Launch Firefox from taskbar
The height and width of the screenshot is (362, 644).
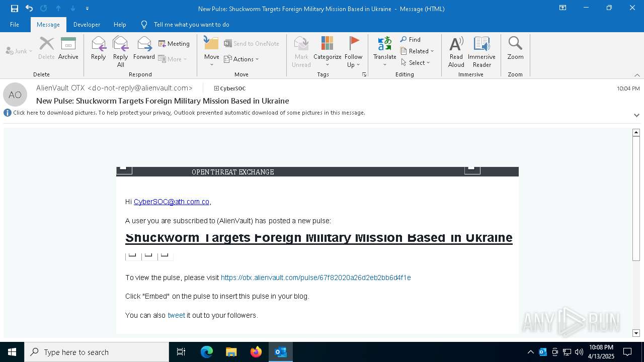[x=256, y=352]
